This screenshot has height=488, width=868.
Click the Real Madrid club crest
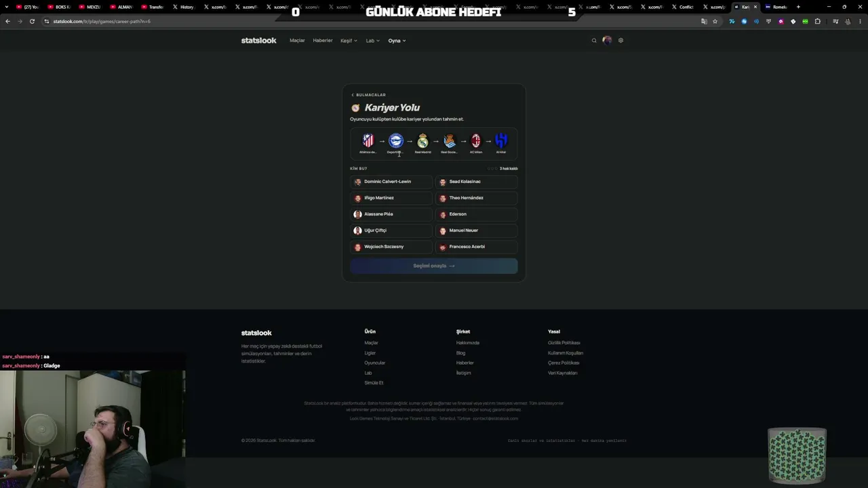pos(423,140)
